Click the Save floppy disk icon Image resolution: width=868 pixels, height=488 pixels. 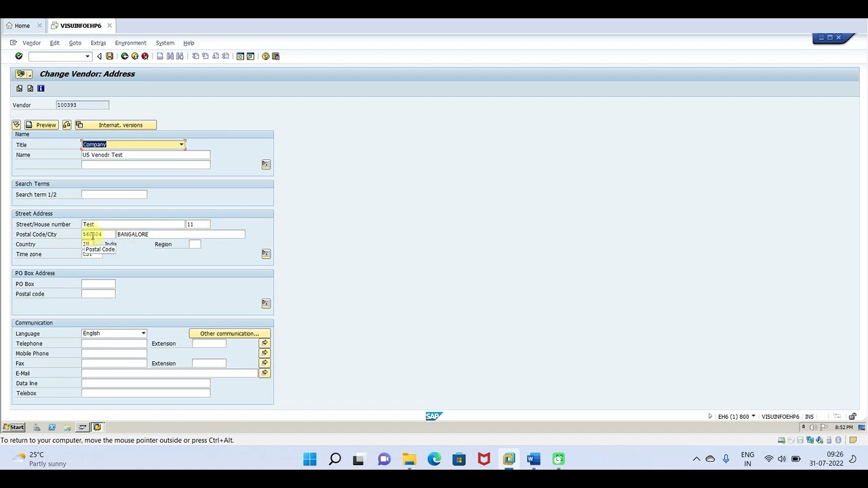pyautogui.click(x=109, y=56)
